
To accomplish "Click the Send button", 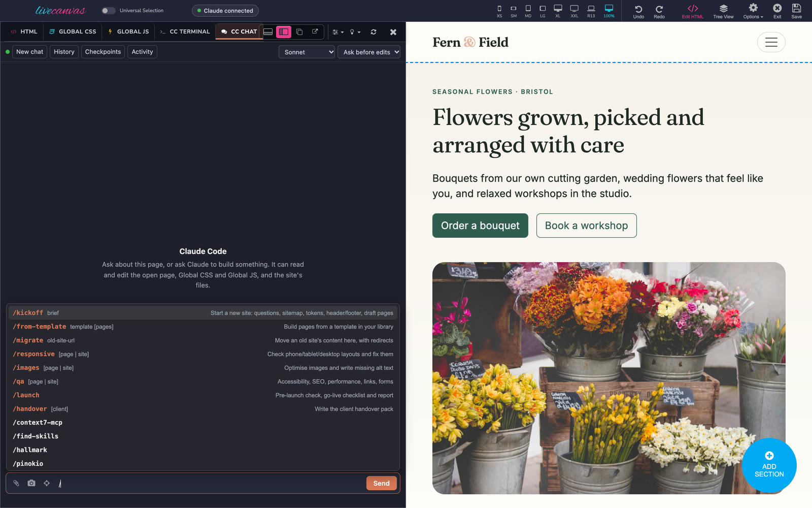I will pyautogui.click(x=381, y=483).
